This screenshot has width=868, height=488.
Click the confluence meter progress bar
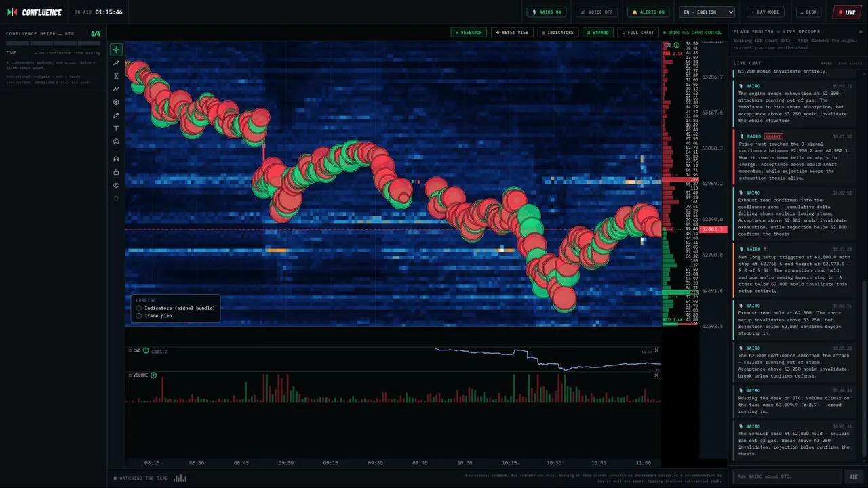click(x=54, y=43)
